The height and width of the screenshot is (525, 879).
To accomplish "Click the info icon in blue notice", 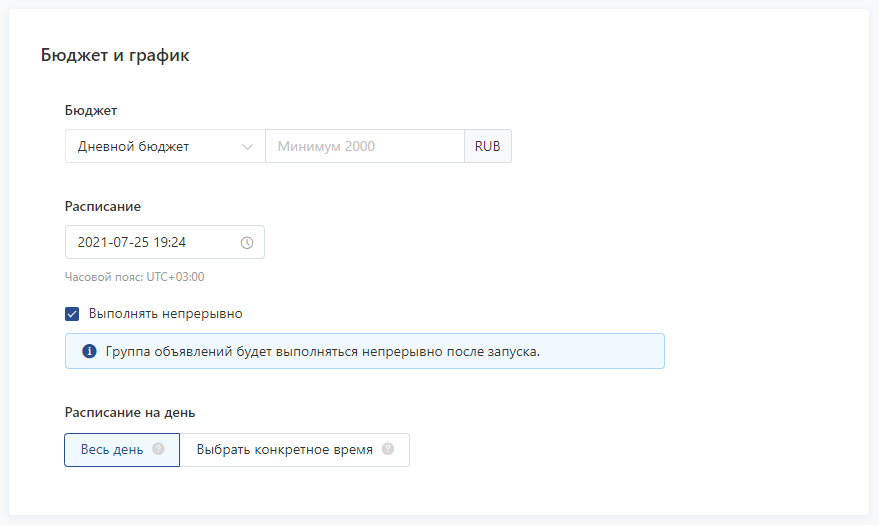I will click(x=89, y=351).
